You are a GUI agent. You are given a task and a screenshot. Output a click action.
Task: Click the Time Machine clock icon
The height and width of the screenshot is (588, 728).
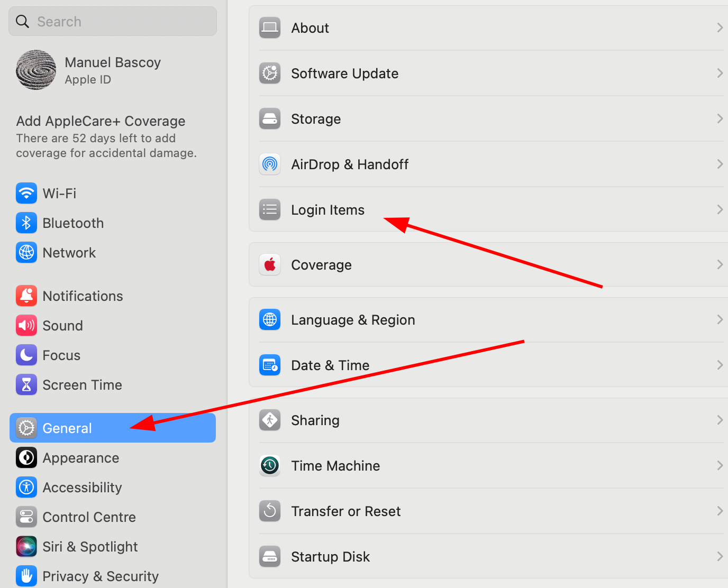270,466
